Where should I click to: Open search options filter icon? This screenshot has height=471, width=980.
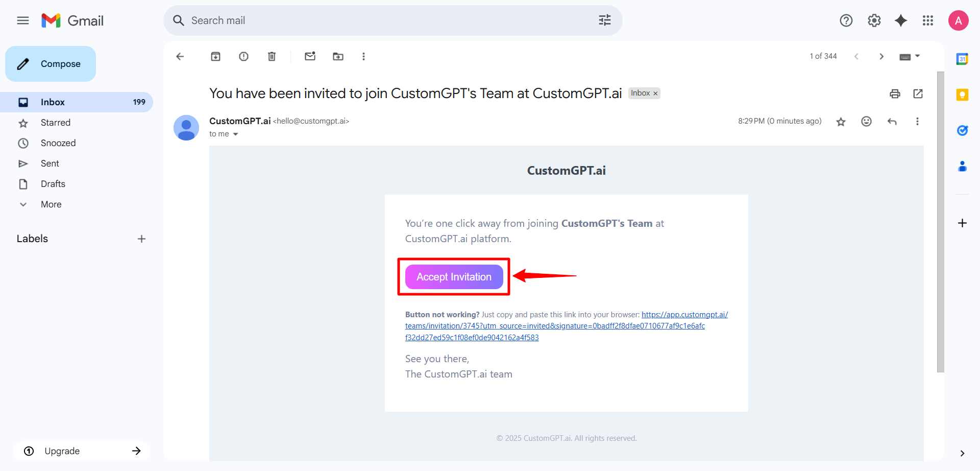point(605,20)
